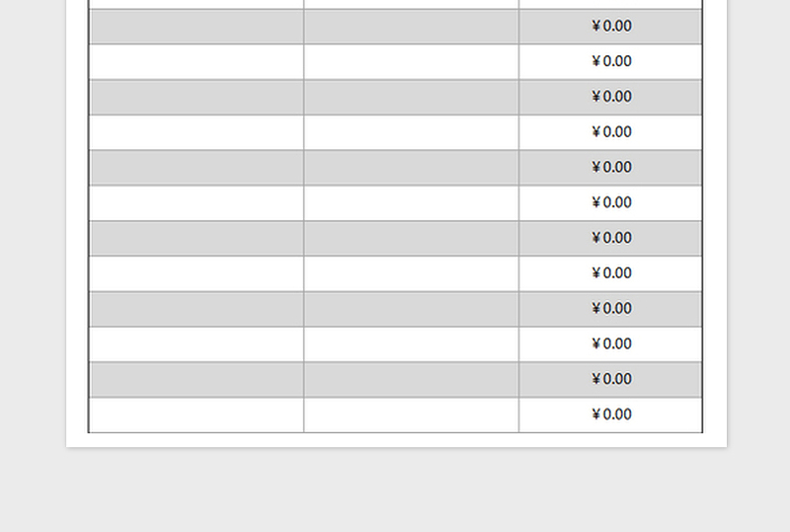The width and height of the screenshot is (790, 532).
Task: Click the left-column cell in the second gray row
Action: (197, 97)
